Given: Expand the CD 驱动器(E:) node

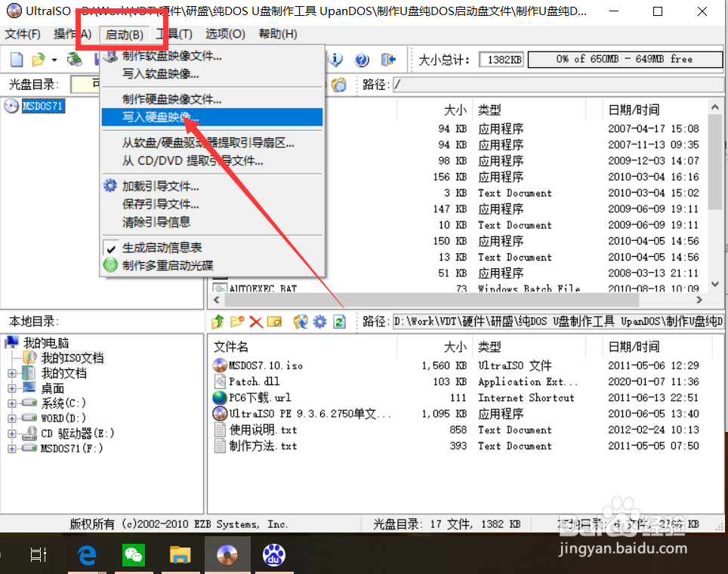Looking at the screenshot, I should (12, 434).
